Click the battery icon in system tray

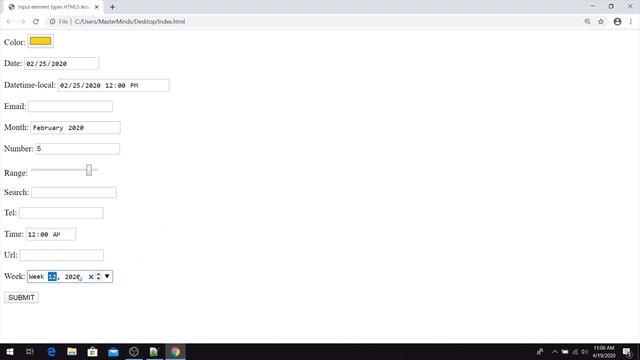tap(565, 351)
